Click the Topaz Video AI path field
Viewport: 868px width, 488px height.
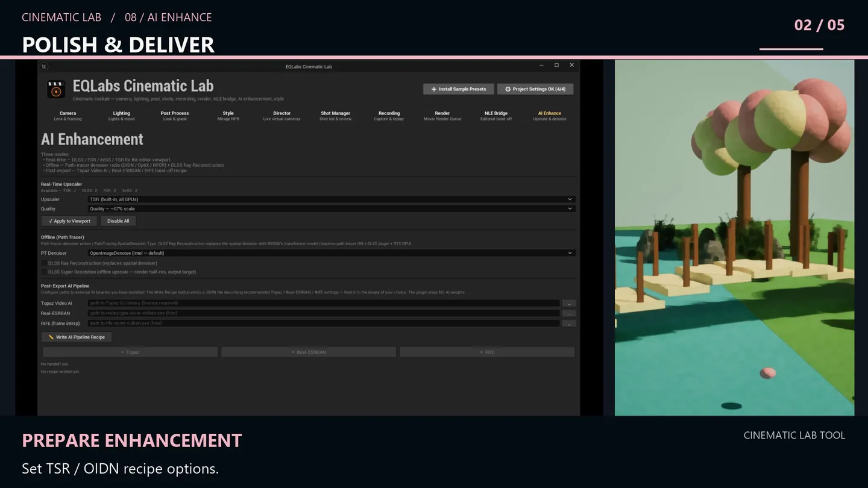(x=324, y=304)
